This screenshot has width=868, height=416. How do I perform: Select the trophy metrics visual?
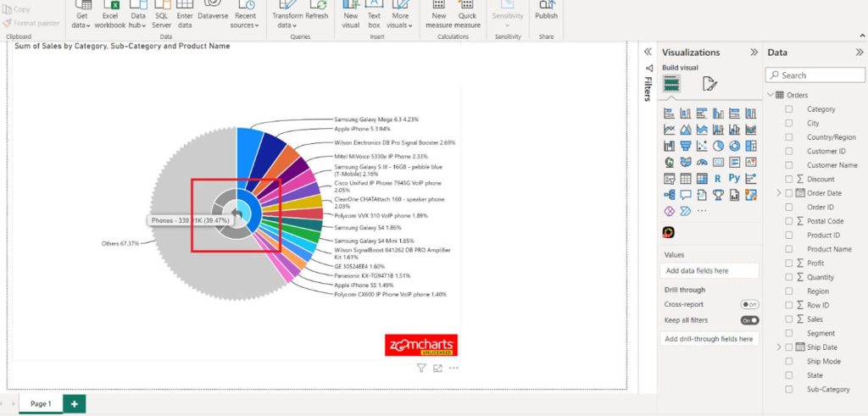coord(718,195)
